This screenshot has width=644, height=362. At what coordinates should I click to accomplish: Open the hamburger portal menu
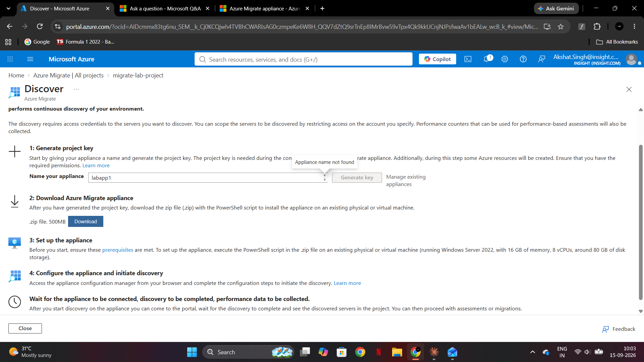coord(30,59)
